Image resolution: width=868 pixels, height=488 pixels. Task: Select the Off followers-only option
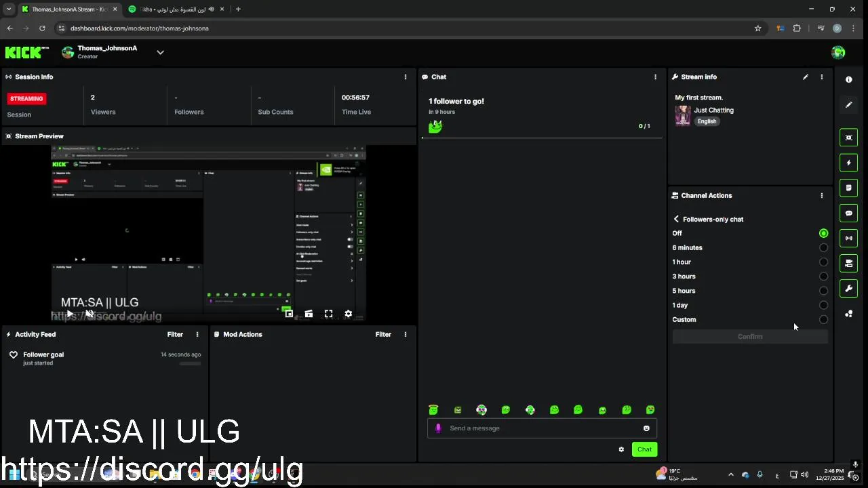click(x=823, y=233)
